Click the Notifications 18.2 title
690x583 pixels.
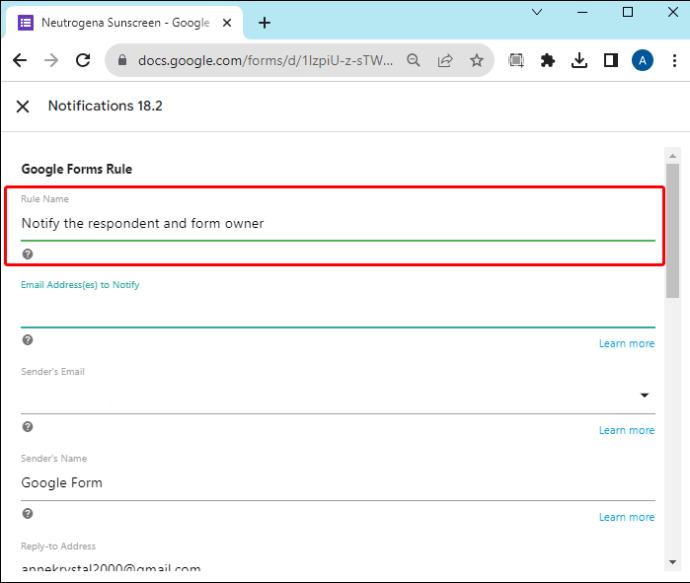click(x=105, y=106)
